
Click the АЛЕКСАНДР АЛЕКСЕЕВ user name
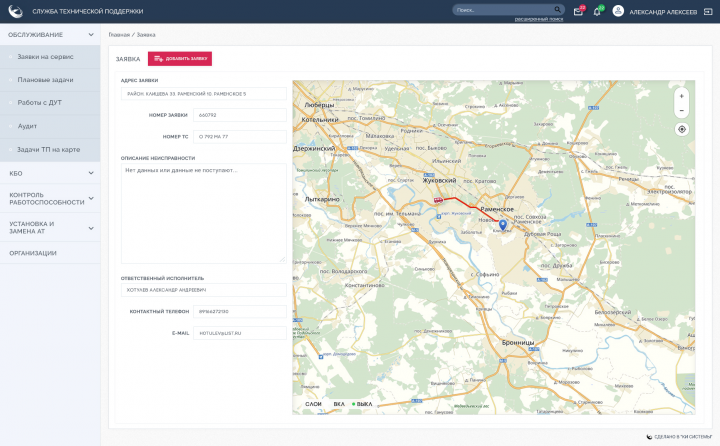[x=663, y=12]
